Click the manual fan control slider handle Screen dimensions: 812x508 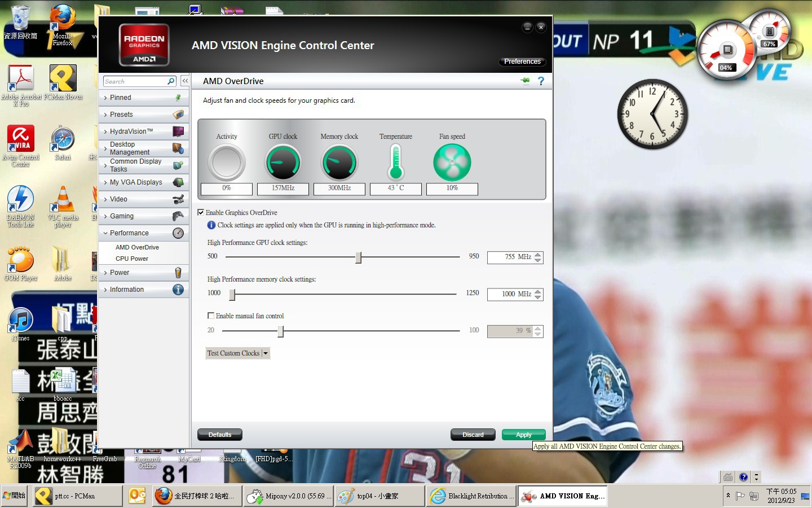pos(280,331)
